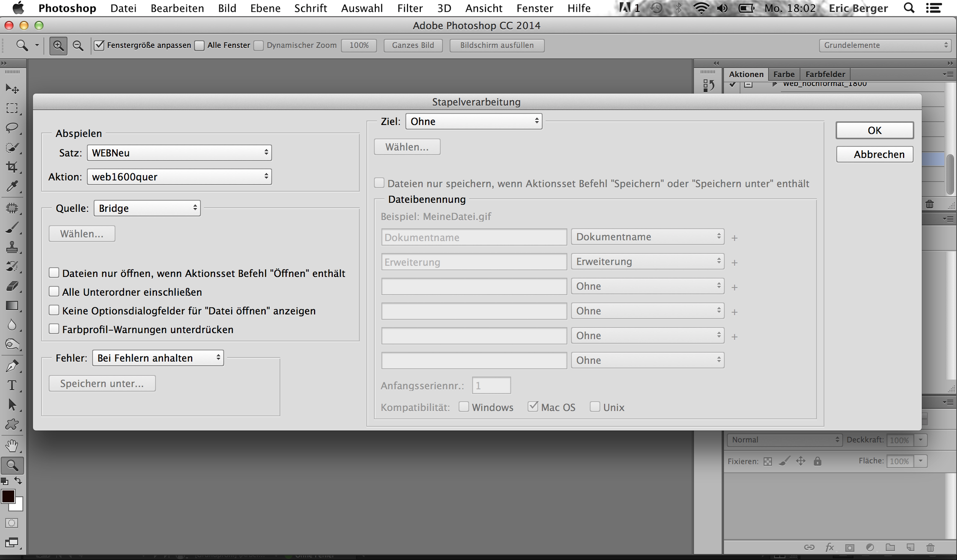Switch to the Farbfelder tab
This screenshot has height=560, width=957.
(825, 74)
